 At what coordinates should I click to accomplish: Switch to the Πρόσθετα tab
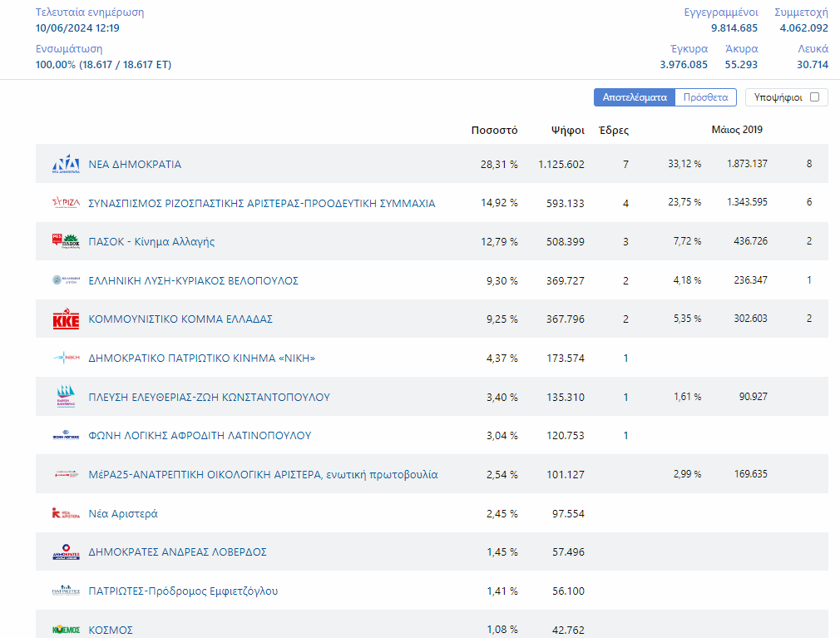point(705,97)
